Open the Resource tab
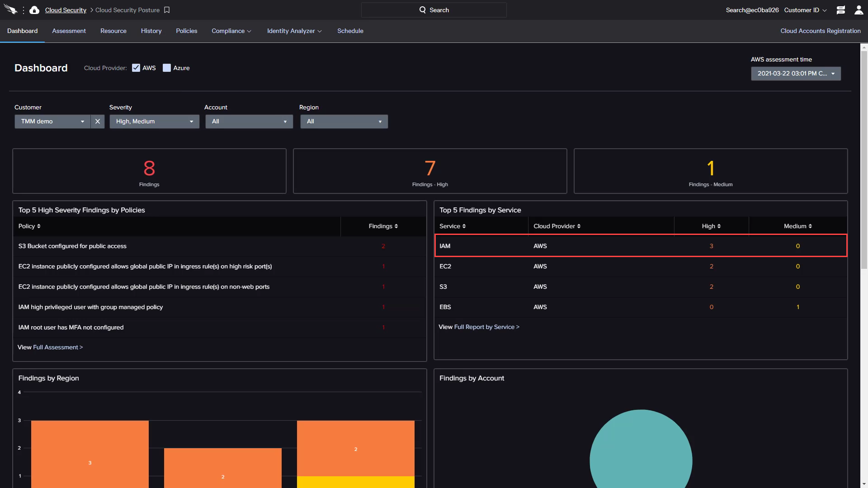The image size is (868, 488). point(113,31)
